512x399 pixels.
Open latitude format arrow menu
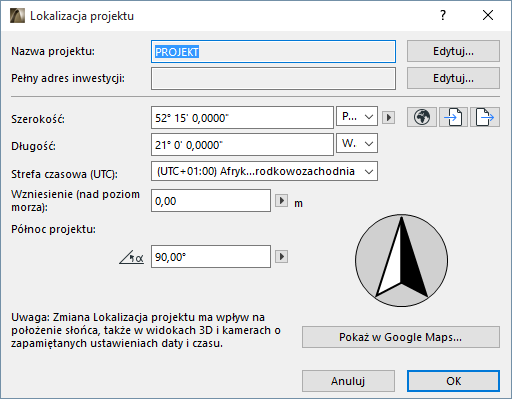click(388, 117)
